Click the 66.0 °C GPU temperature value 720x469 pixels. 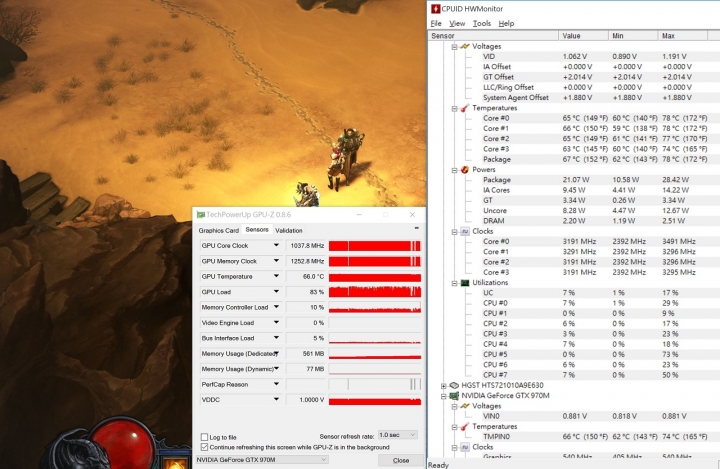tap(313, 277)
